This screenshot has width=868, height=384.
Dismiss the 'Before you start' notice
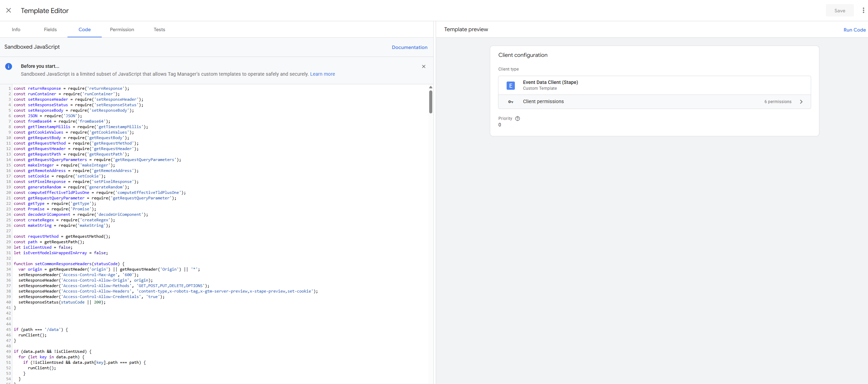coord(424,66)
